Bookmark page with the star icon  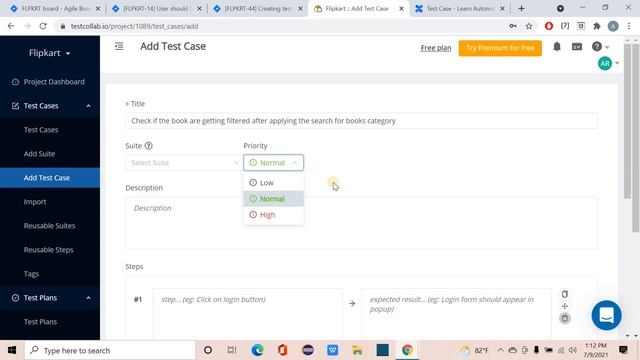coord(529,26)
